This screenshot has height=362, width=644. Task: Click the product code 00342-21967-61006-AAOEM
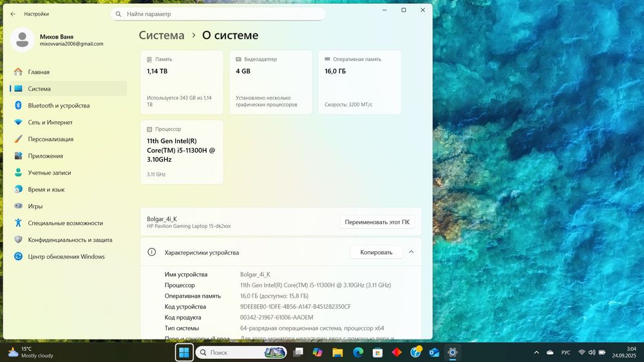click(276, 317)
